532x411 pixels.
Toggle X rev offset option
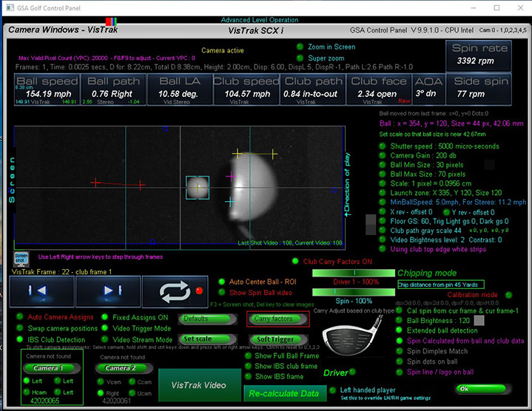point(383,211)
